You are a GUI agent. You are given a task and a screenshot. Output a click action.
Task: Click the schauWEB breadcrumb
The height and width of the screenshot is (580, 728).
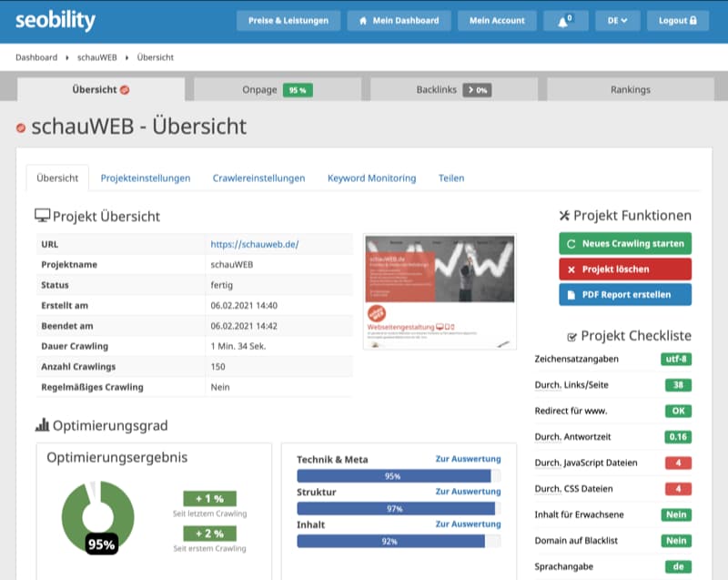point(97,57)
